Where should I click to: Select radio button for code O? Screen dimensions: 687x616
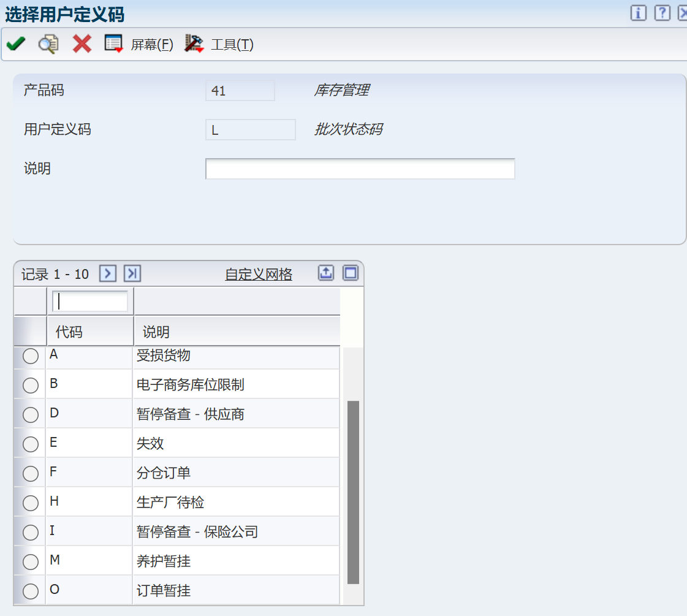click(31, 591)
